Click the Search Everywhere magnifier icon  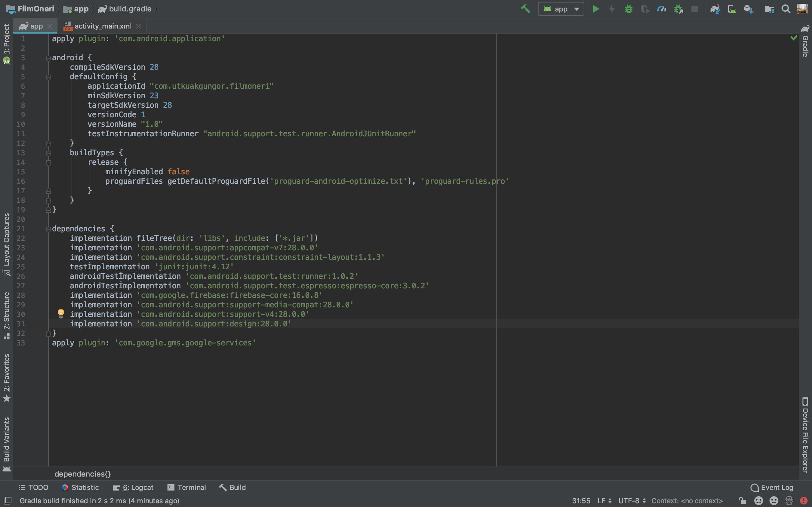[x=785, y=9]
